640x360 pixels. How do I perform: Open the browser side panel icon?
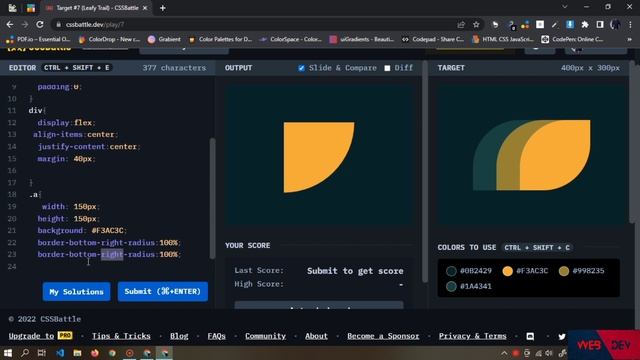coord(600,24)
